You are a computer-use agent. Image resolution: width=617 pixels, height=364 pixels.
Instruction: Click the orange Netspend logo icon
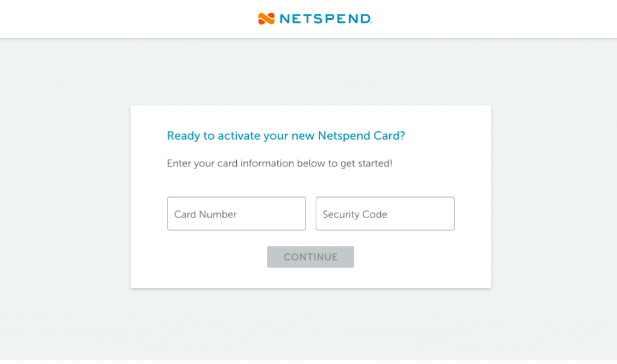click(x=265, y=19)
